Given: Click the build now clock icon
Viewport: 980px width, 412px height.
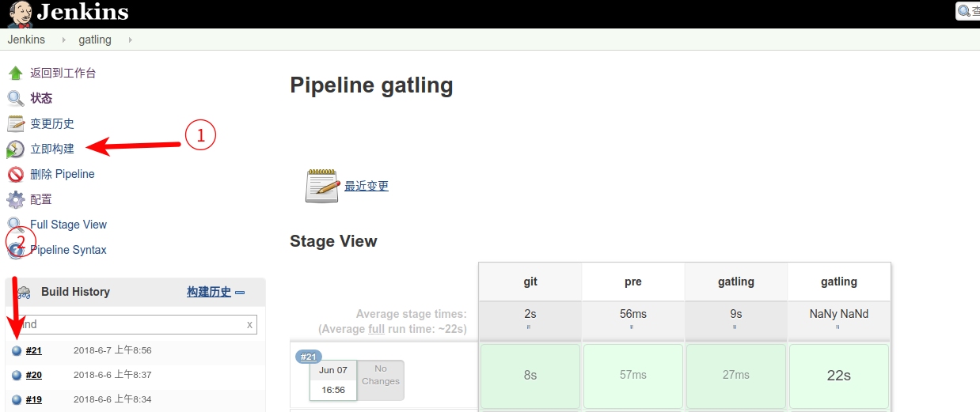Looking at the screenshot, I should click(15, 149).
